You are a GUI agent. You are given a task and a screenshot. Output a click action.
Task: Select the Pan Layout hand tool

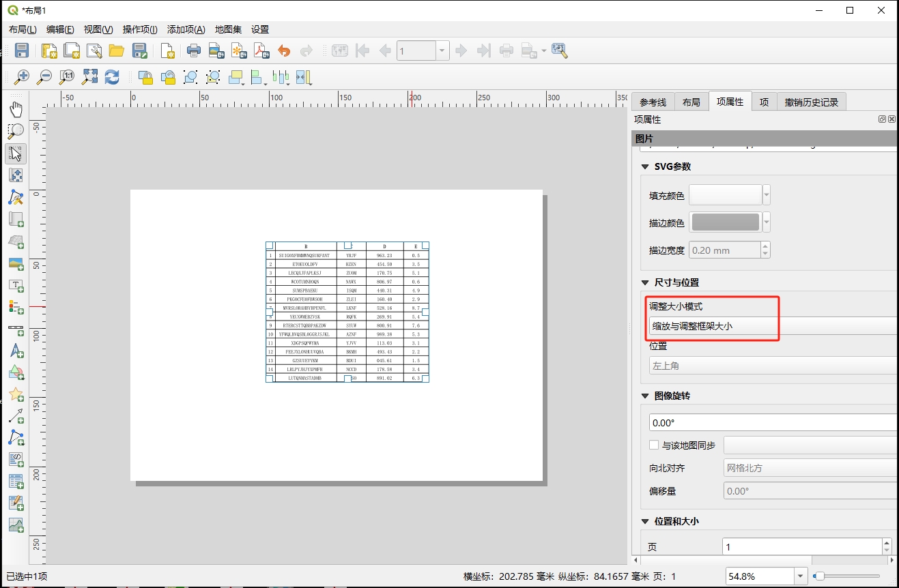pyautogui.click(x=16, y=109)
